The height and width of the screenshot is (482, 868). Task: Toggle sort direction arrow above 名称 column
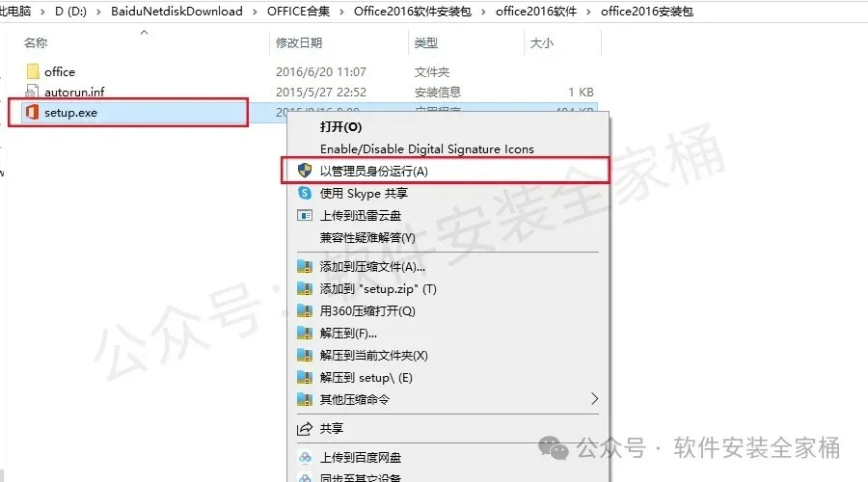[144, 33]
